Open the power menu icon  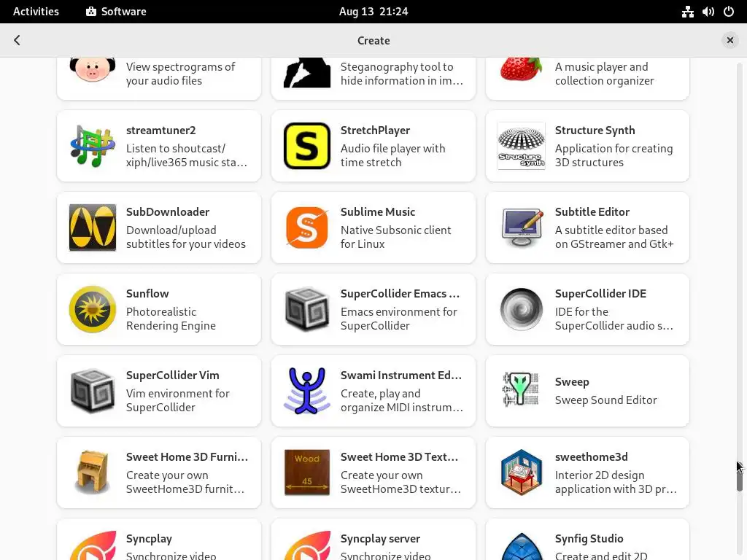[x=729, y=12]
